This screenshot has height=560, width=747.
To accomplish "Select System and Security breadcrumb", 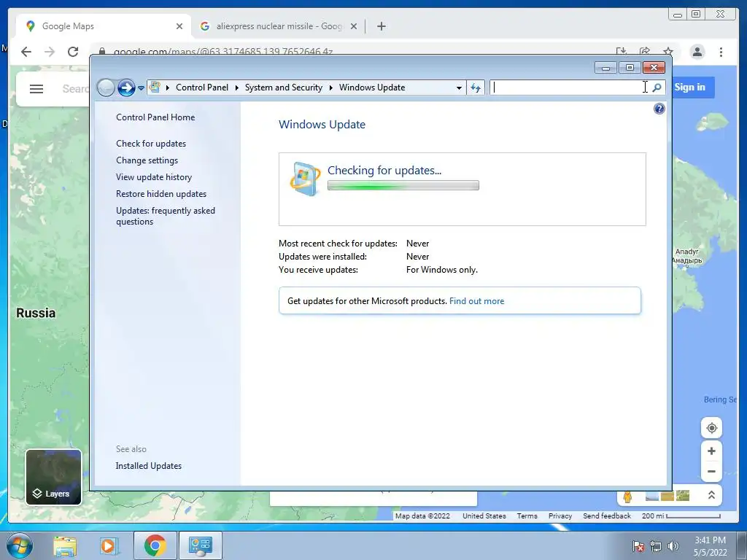I will click(x=284, y=87).
